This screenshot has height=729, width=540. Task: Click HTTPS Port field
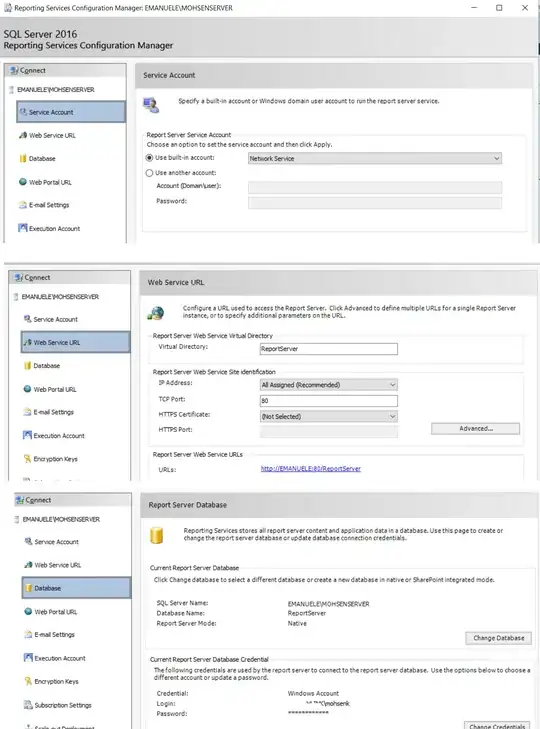tap(329, 432)
